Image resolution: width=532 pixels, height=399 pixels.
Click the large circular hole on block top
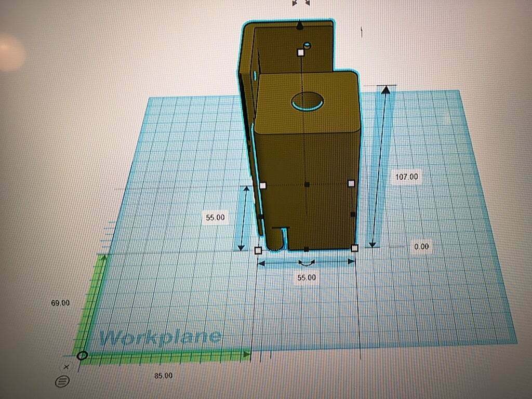click(x=307, y=101)
